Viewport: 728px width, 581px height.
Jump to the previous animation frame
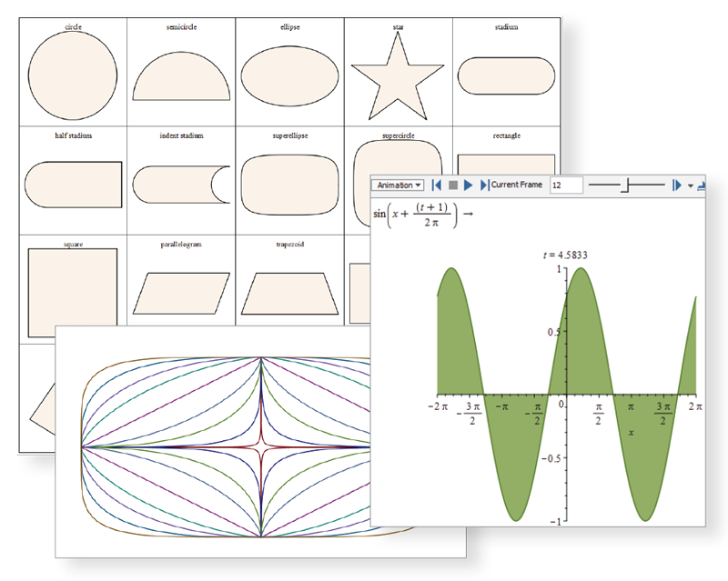[x=437, y=185]
